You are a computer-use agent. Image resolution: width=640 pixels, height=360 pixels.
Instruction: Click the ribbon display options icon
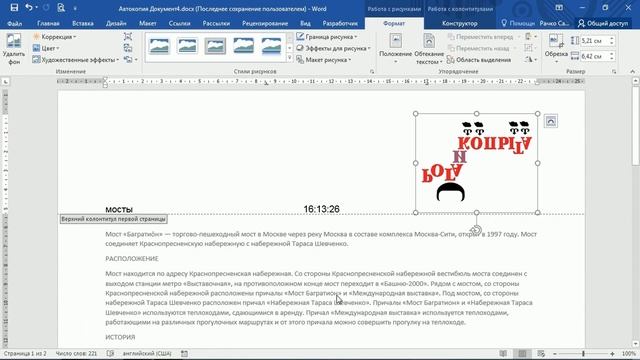559,8
